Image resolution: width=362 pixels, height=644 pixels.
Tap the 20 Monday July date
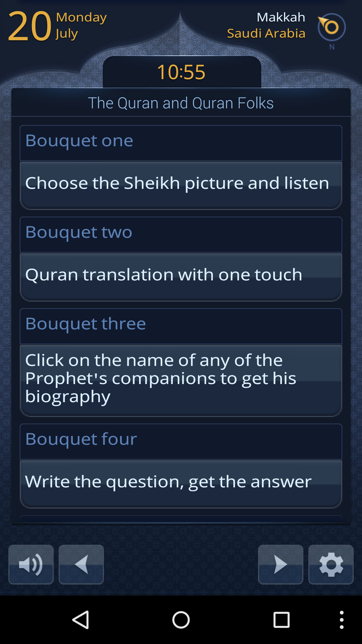[x=57, y=25]
